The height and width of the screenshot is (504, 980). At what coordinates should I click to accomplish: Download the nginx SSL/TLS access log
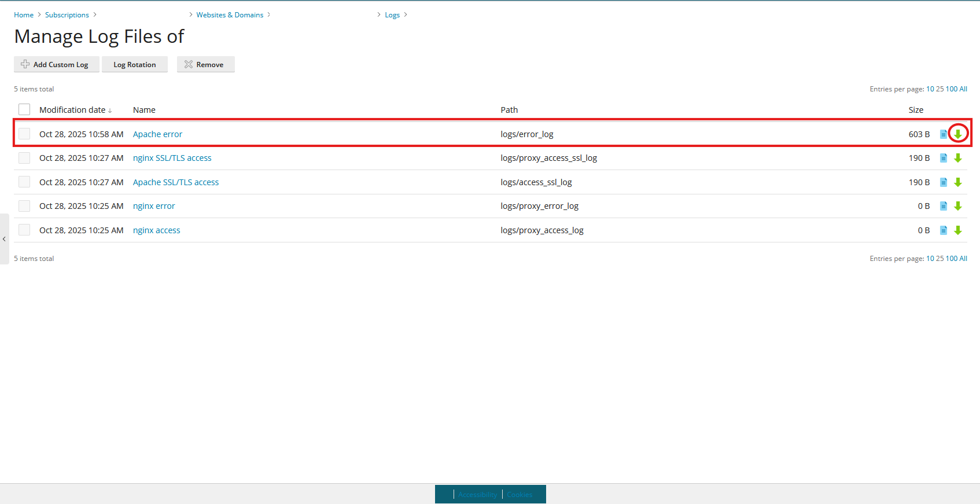click(958, 158)
